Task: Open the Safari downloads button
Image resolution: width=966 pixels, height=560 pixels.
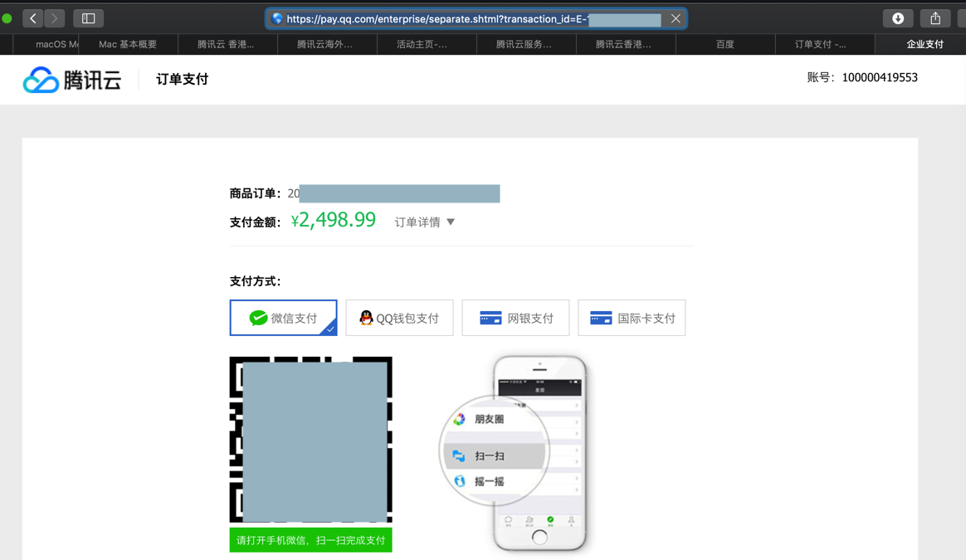Action: [x=898, y=18]
